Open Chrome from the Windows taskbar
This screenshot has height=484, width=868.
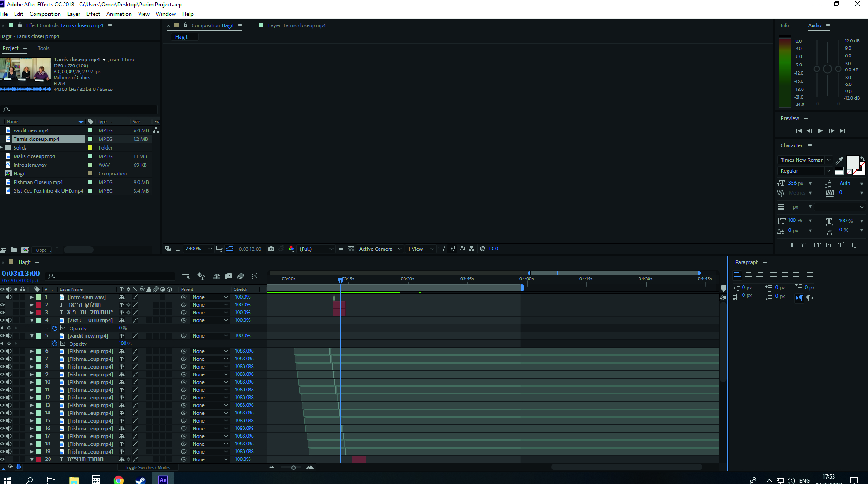(118, 480)
